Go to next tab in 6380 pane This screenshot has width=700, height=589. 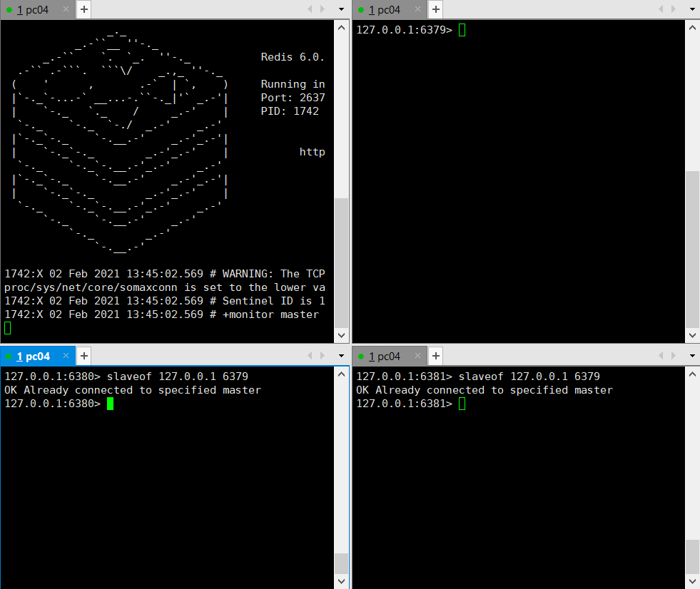coord(323,356)
